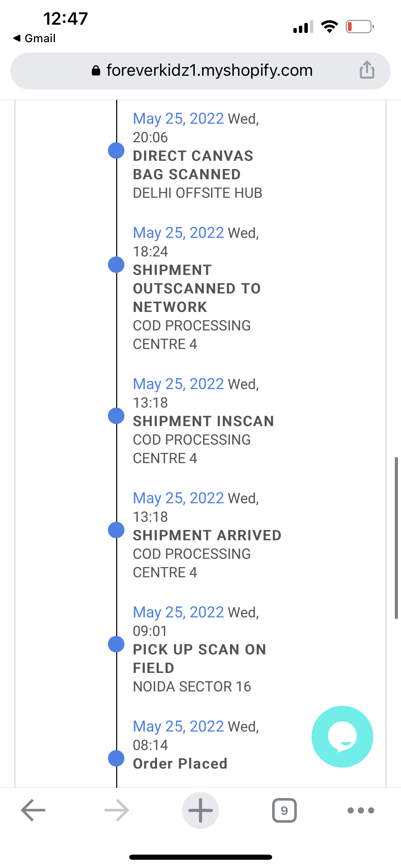Tap the Order Placed timeline dot

click(x=116, y=758)
